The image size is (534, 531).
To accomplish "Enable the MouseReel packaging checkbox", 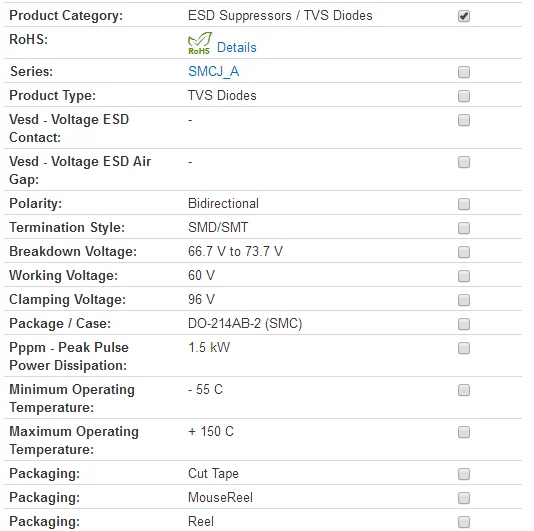I will 464,498.
